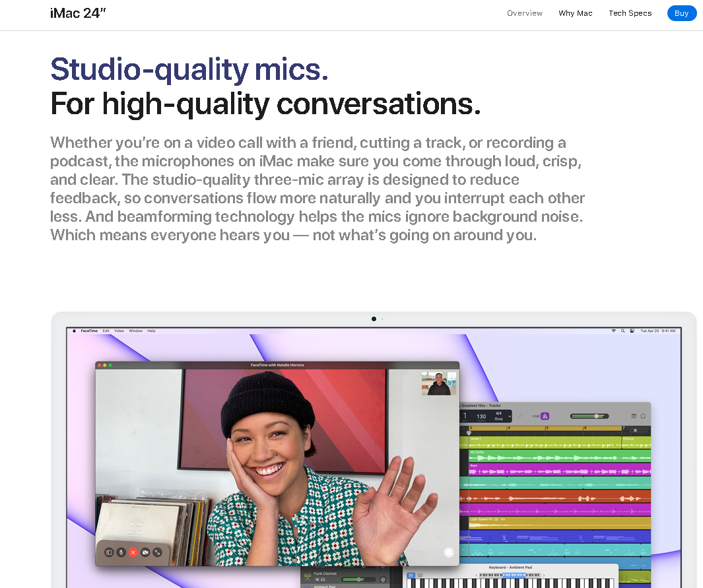This screenshot has width=703, height=588.
Task: Click the Tue Apr 20 9:41 AM clock
Action: pyautogui.click(x=657, y=331)
